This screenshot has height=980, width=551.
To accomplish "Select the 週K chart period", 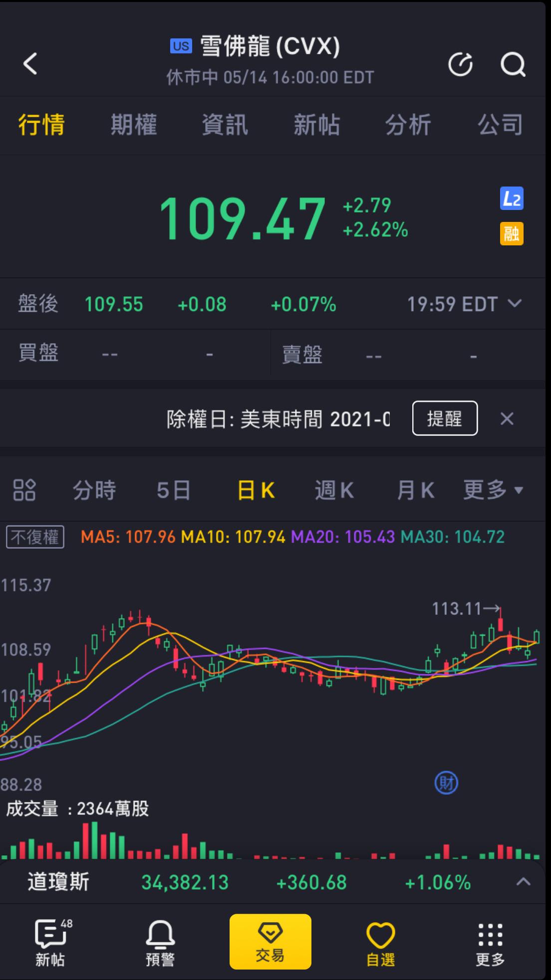I will point(334,490).
